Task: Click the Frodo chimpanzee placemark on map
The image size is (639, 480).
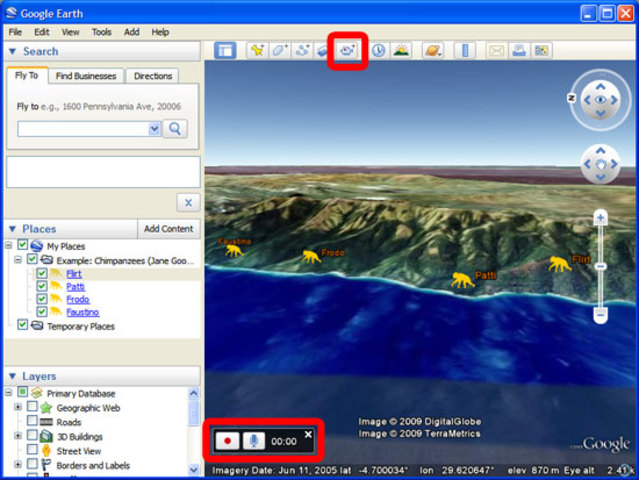Action: coord(311,256)
